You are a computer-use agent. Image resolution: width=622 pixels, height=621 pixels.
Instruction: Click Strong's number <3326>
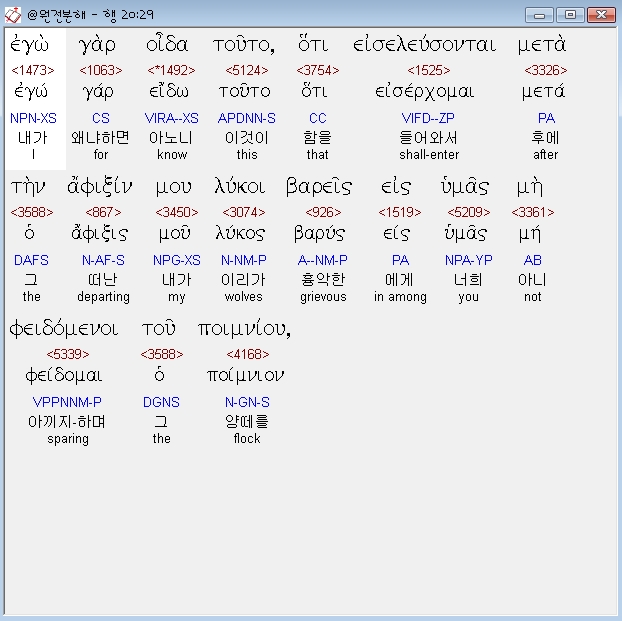click(546, 70)
